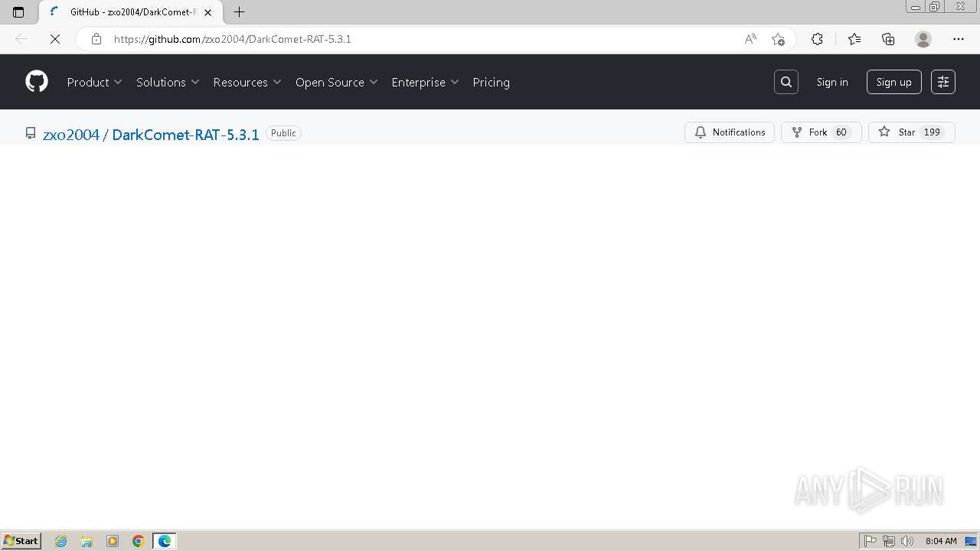Expand the Product dropdown menu
The height and width of the screenshot is (551, 980).
pyautogui.click(x=94, y=82)
